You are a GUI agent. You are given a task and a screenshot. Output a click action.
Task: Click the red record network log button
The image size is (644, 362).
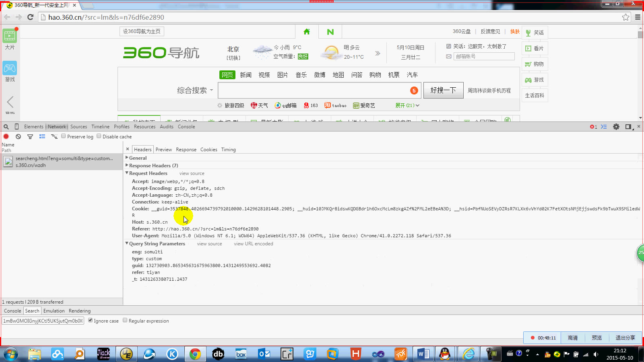tap(6, 136)
